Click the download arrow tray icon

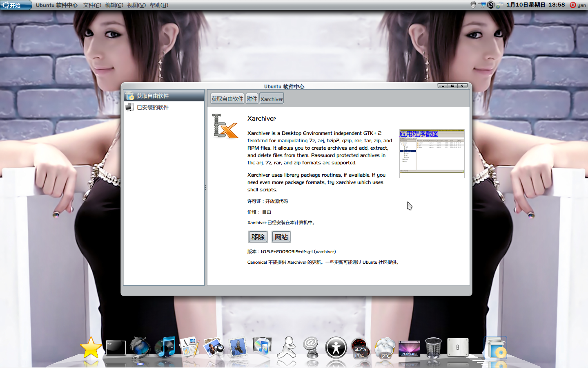click(473, 5)
